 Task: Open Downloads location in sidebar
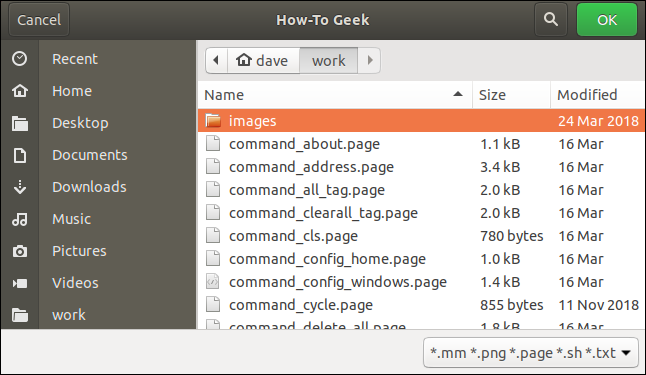click(x=89, y=187)
